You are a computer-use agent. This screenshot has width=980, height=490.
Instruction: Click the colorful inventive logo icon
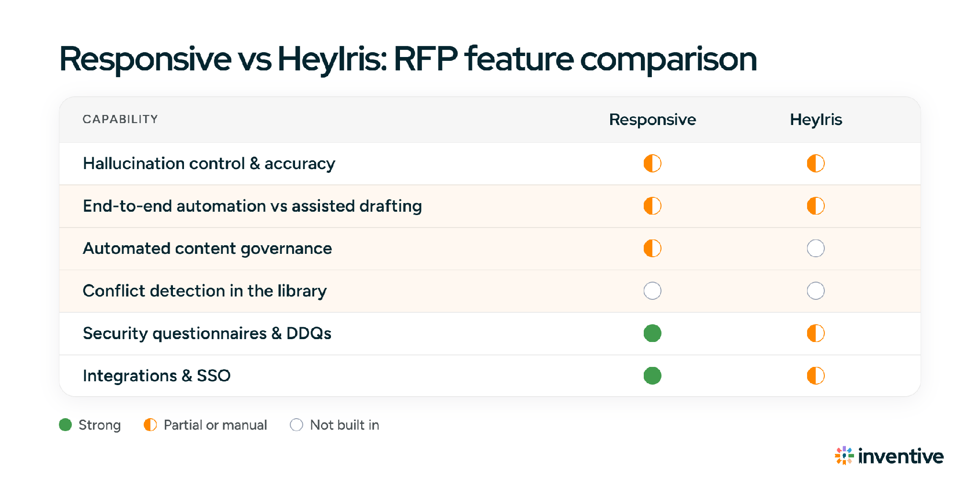[844, 456]
